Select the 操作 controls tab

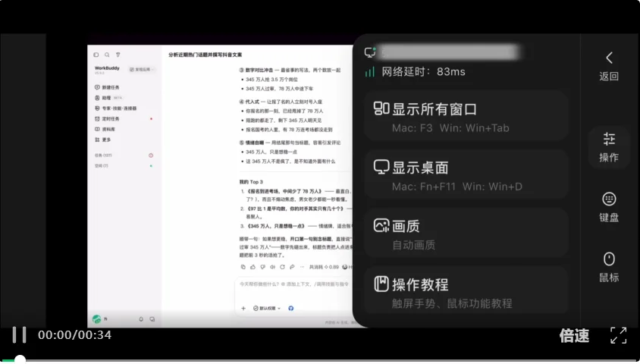pos(609,147)
